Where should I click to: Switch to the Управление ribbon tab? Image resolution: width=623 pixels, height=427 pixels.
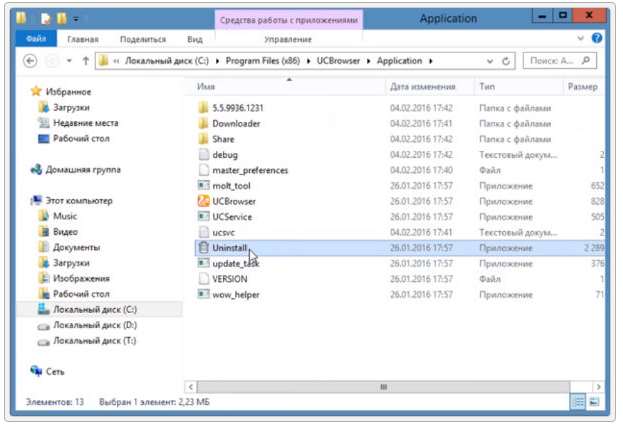287,39
